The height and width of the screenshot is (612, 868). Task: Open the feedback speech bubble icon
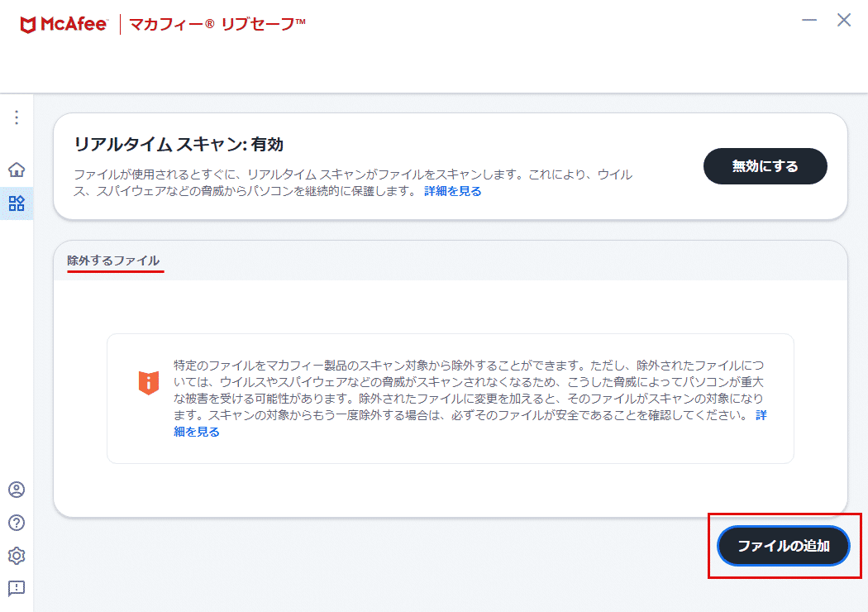coord(17,588)
